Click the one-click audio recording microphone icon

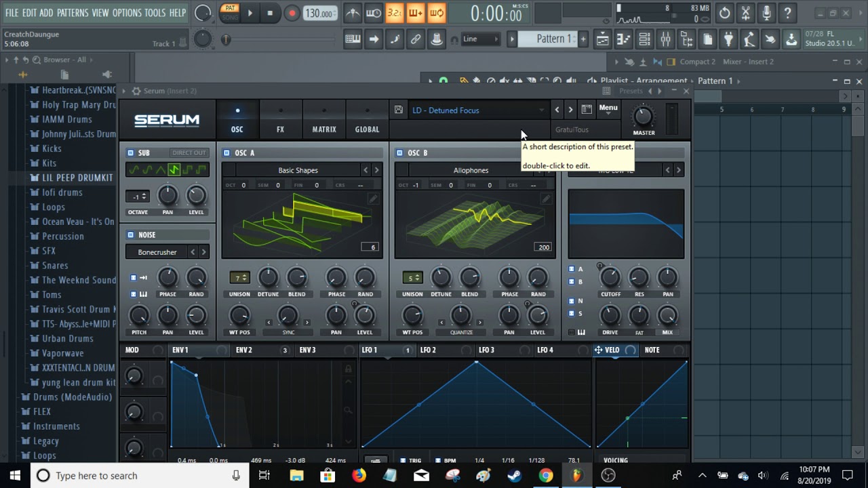(x=766, y=13)
